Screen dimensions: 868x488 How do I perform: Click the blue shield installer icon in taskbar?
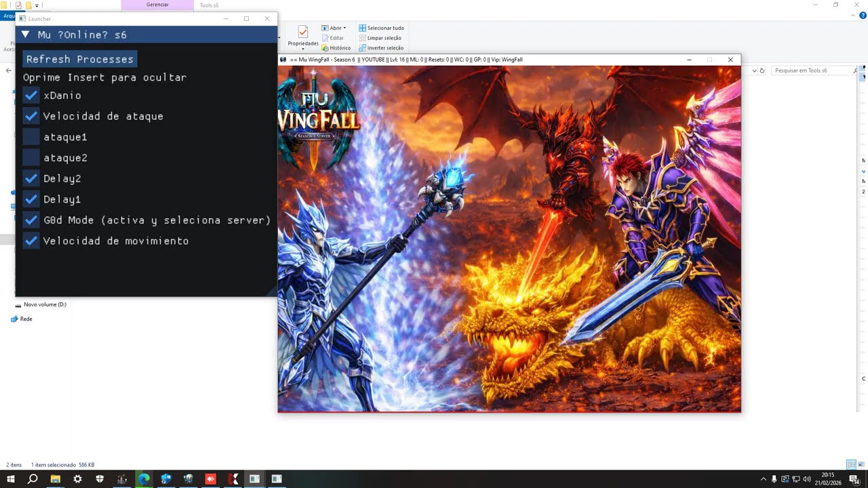(166, 479)
